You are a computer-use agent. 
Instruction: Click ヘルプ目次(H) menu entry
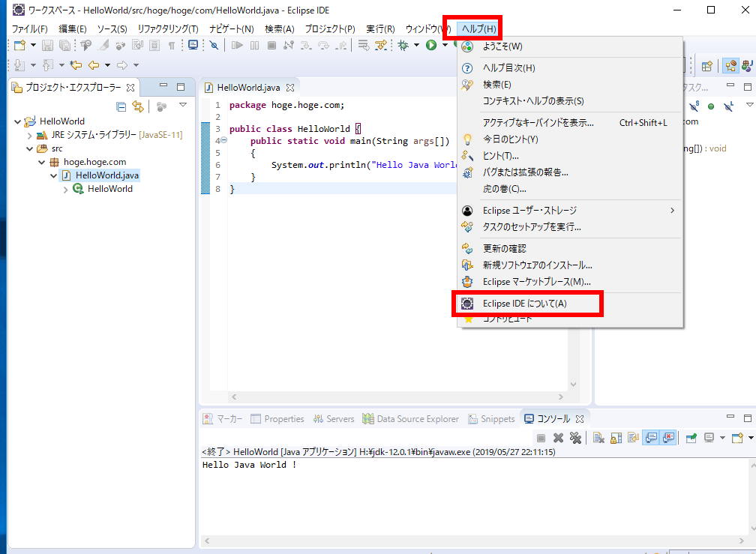click(x=569, y=68)
